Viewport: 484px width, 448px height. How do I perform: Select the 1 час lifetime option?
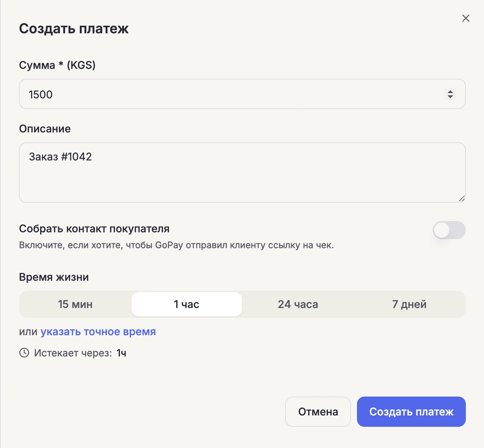(186, 304)
